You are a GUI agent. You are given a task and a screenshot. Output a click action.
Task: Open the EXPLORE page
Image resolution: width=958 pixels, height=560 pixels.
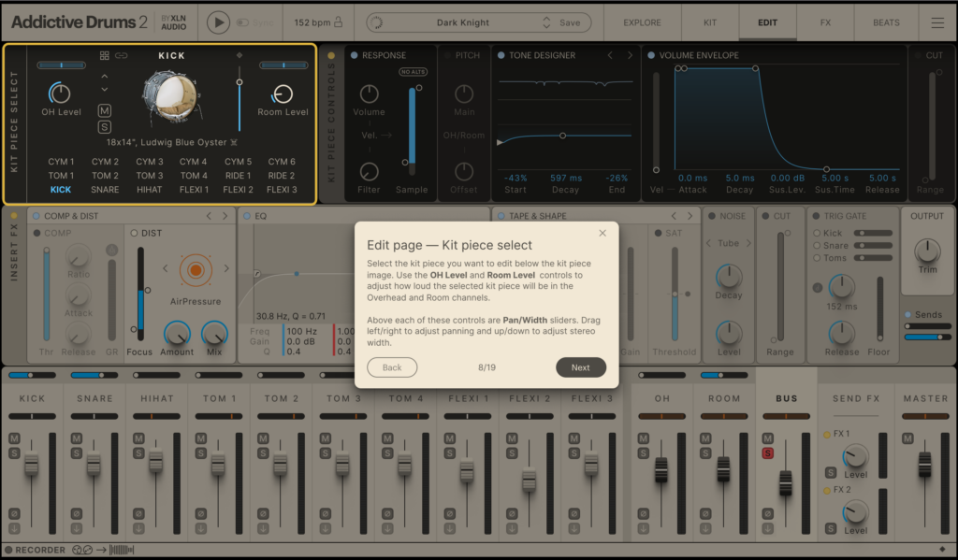tap(643, 22)
